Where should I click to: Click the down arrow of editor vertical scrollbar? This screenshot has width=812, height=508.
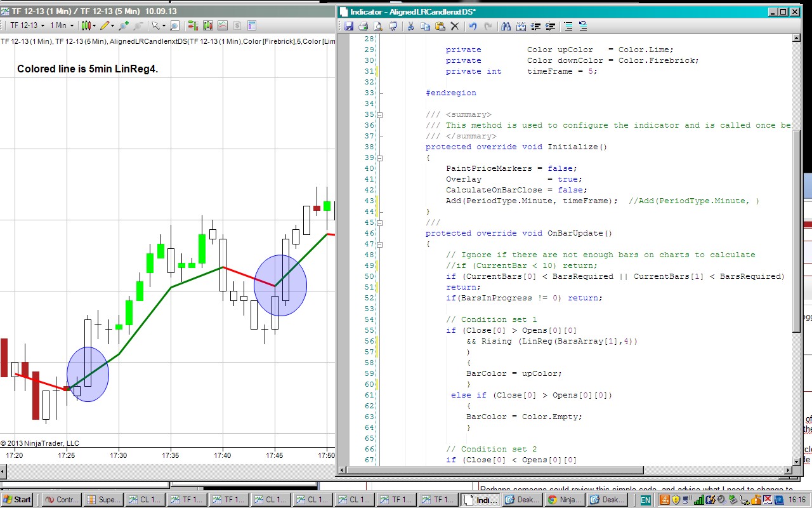point(797,461)
